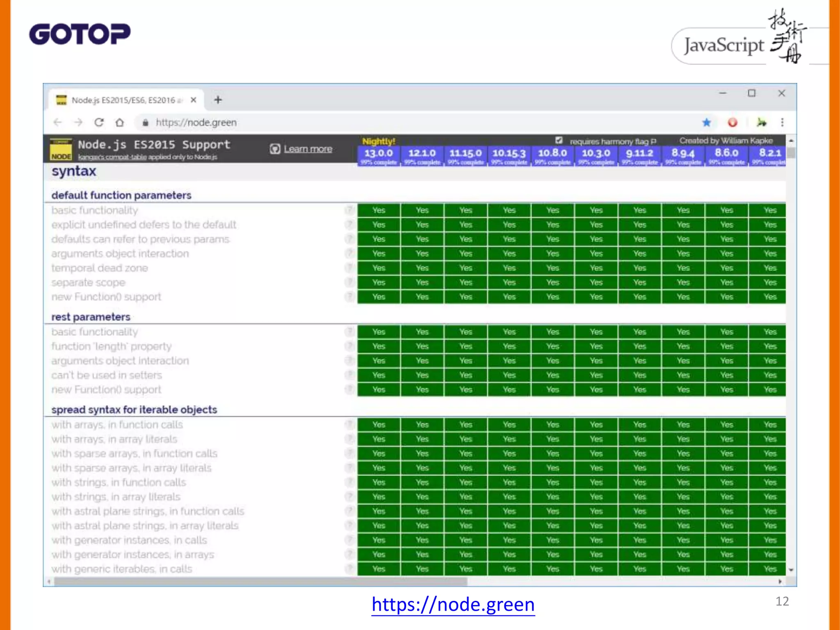Screen dimensions: 840x630
Task: Click the horizontal scrollbar thumb
Action: [260, 581]
